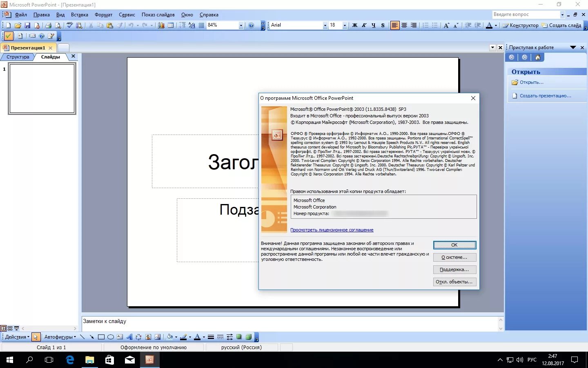Toggle bold formatting (Ж)
The height and width of the screenshot is (368, 588).
tap(355, 25)
